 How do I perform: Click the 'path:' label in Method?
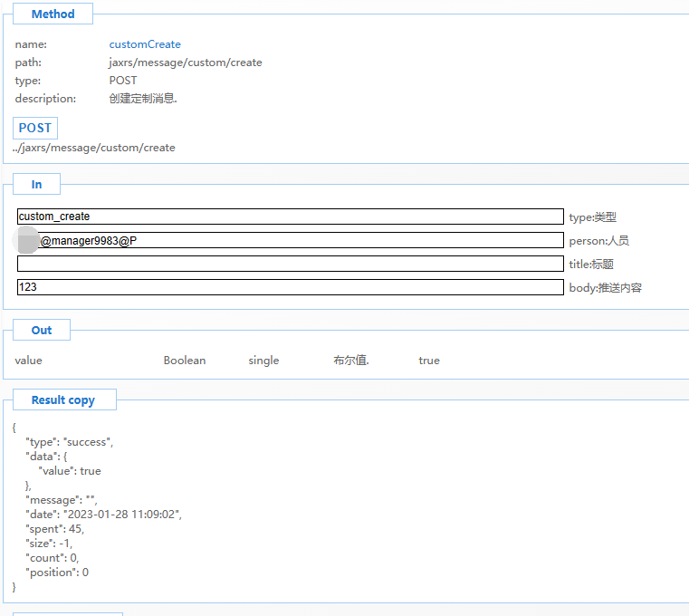point(28,63)
